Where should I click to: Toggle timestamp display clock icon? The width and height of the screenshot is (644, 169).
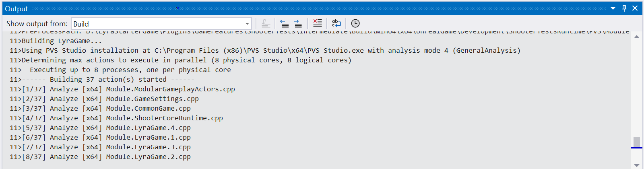click(x=355, y=23)
